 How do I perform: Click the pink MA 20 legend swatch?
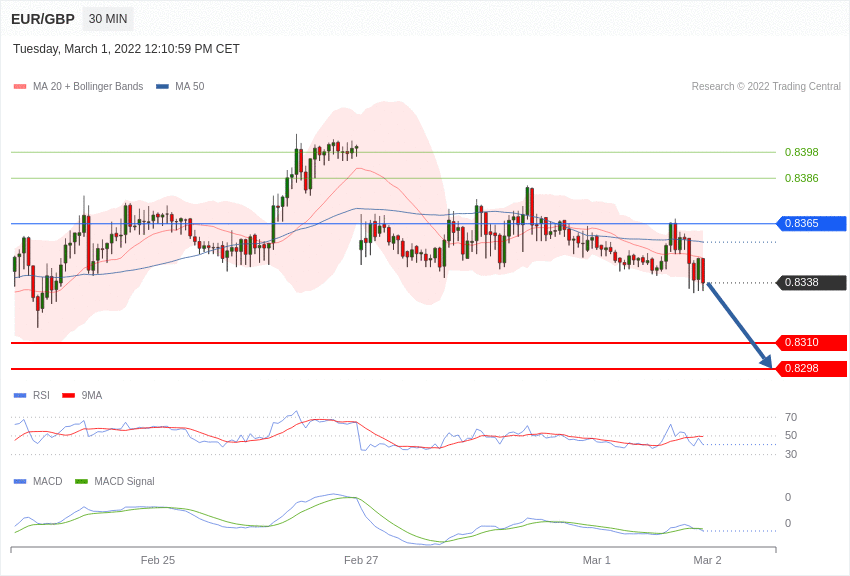[20, 87]
